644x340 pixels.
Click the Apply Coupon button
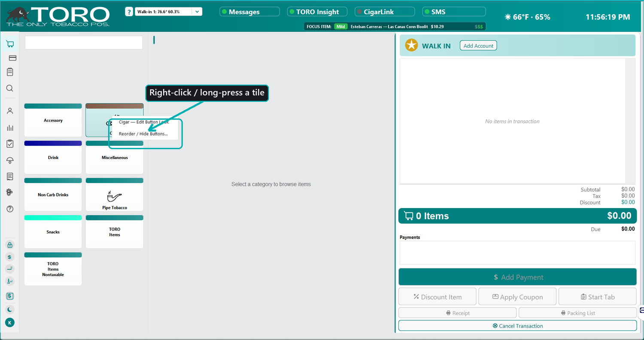[517, 297]
